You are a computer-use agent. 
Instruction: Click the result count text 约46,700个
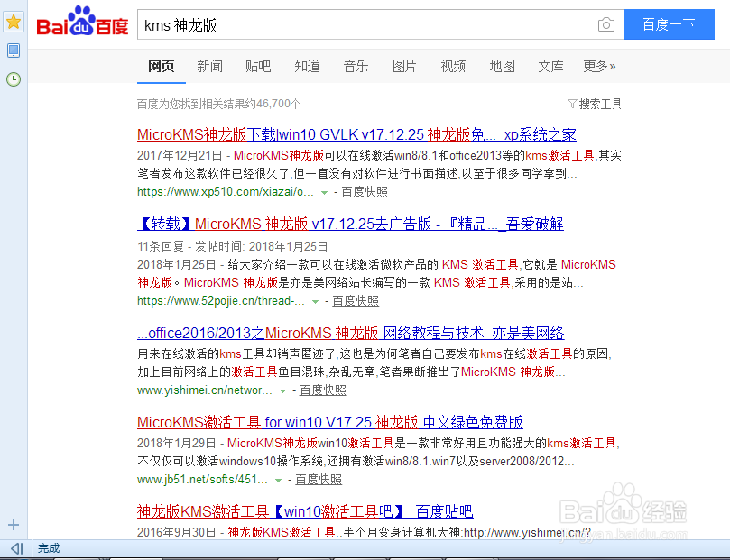pyautogui.click(x=272, y=104)
